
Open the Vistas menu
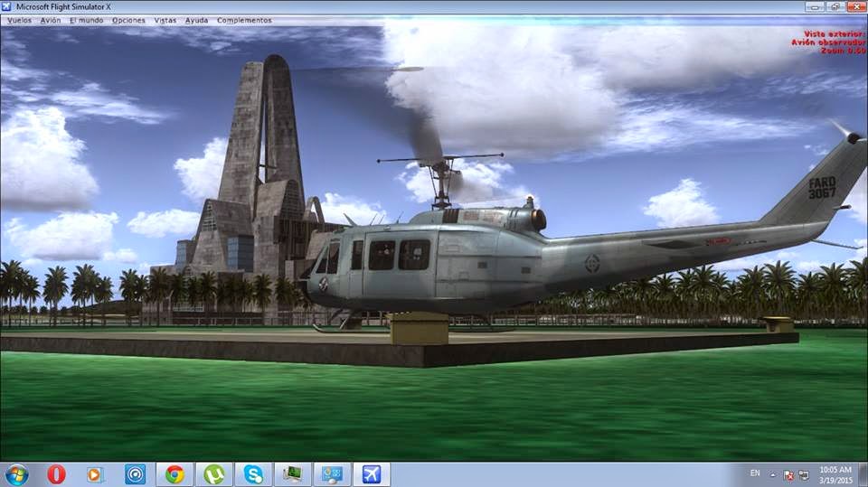(165, 20)
